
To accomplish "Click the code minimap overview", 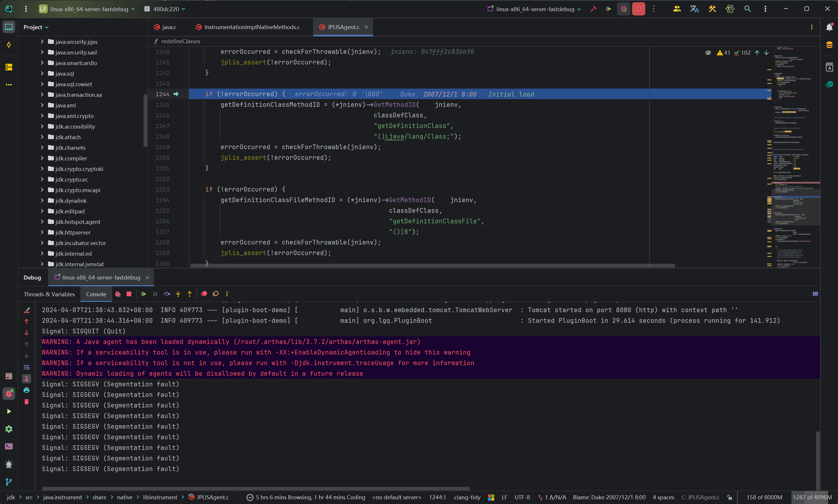I will [795, 157].
